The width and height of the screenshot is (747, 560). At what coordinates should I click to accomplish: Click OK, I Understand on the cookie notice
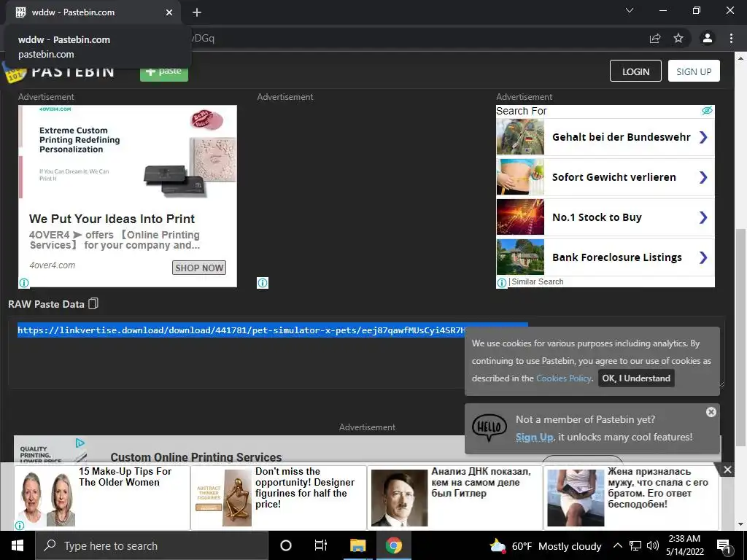[636, 378]
